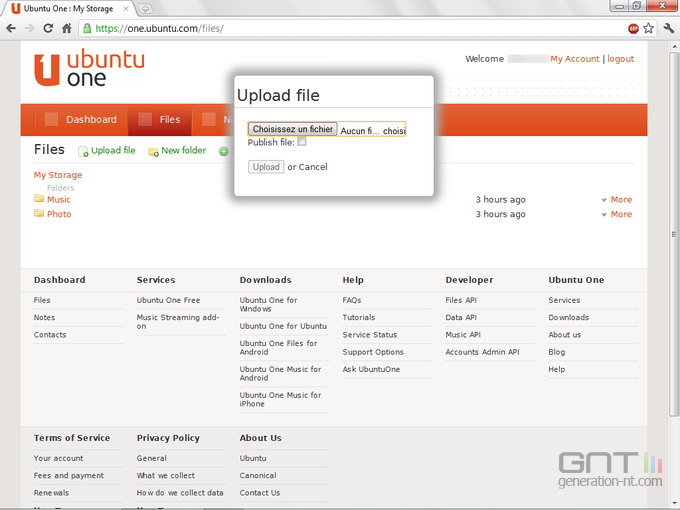Open the Files navigation tab

[160, 119]
